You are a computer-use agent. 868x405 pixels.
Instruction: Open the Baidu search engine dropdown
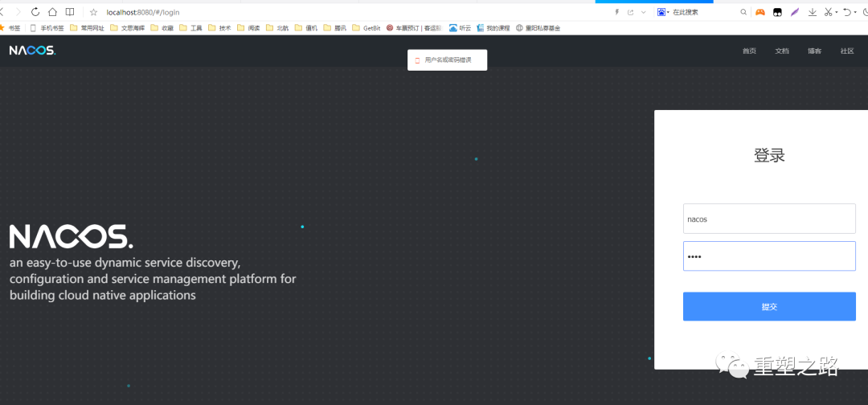(x=663, y=11)
